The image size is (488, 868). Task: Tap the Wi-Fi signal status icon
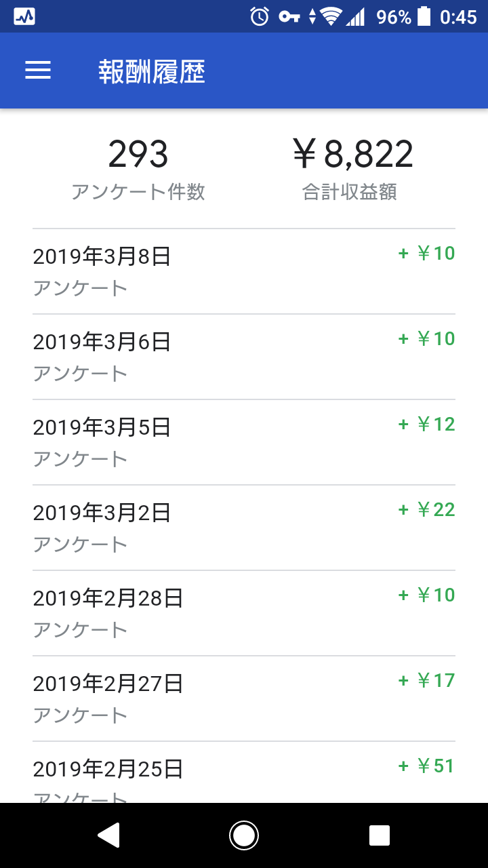tap(331, 17)
